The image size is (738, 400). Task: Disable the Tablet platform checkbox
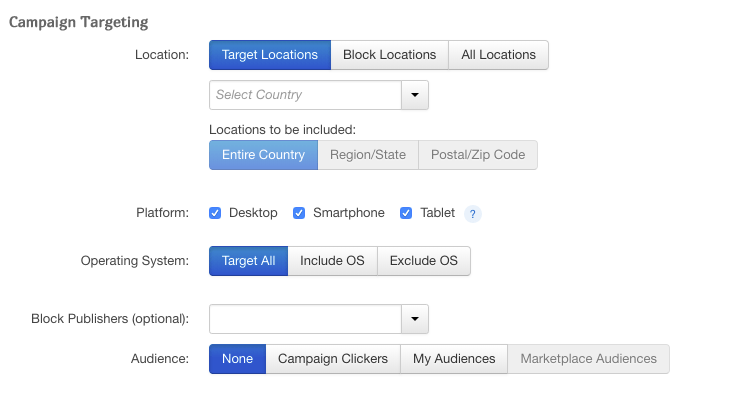pos(406,213)
